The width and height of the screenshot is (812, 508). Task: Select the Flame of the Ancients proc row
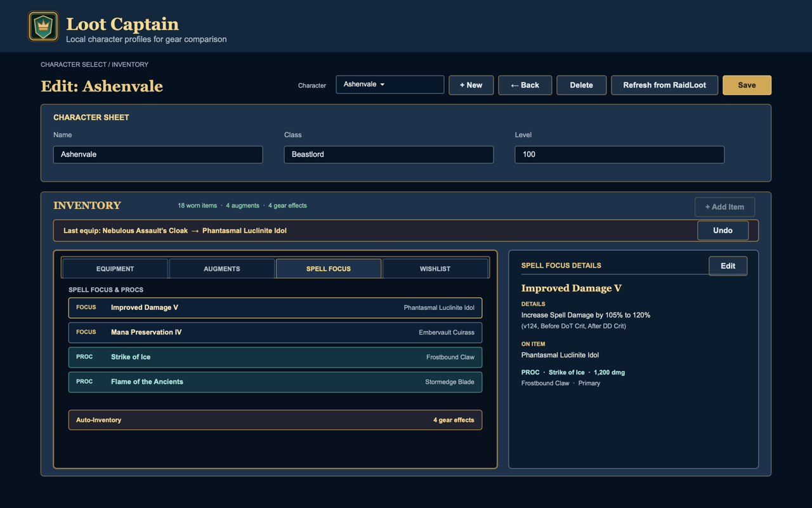[x=275, y=382]
